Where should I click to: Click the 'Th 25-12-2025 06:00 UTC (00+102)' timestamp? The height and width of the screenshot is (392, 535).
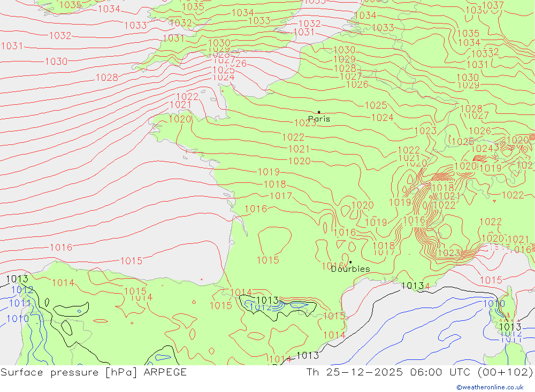(x=419, y=372)
